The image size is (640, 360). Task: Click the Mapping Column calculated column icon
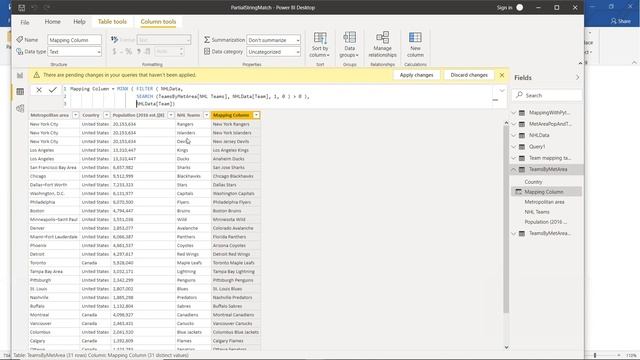pos(518,191)
